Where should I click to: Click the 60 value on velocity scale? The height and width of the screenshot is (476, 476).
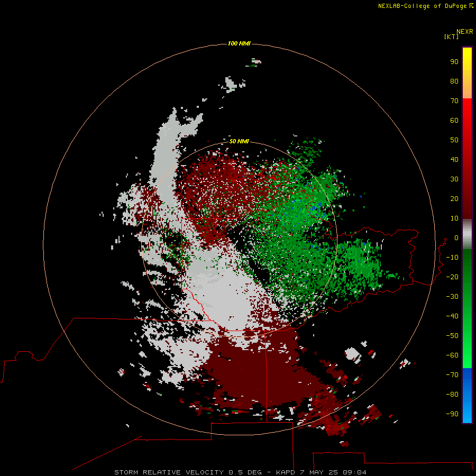(454, 120)
